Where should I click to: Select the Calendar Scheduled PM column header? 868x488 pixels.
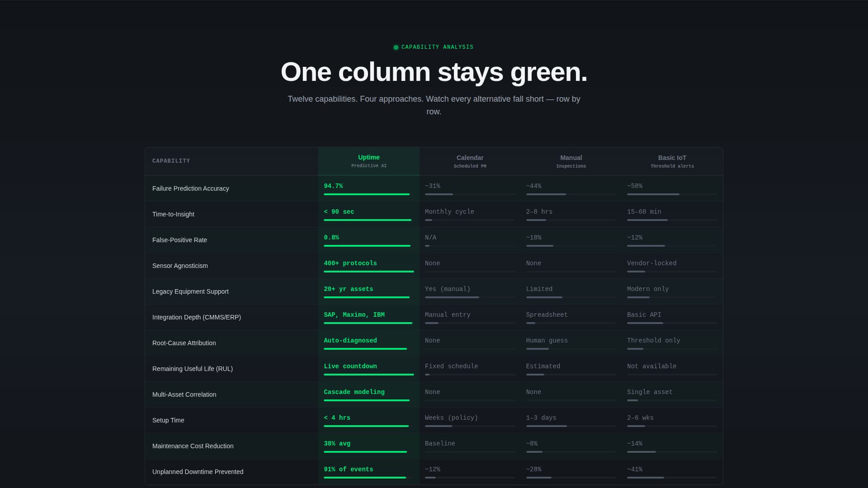470,161
